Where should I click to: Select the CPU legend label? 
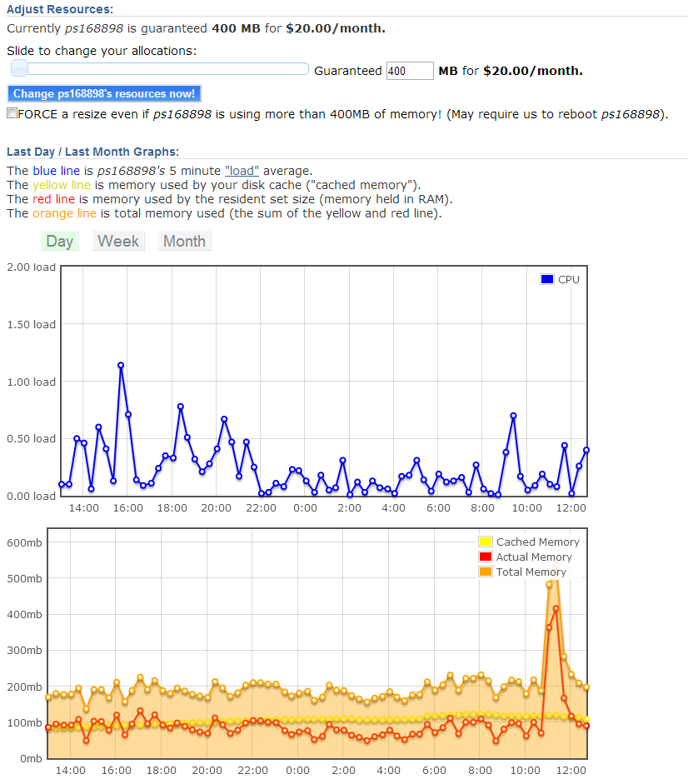[x=569, y=279]
